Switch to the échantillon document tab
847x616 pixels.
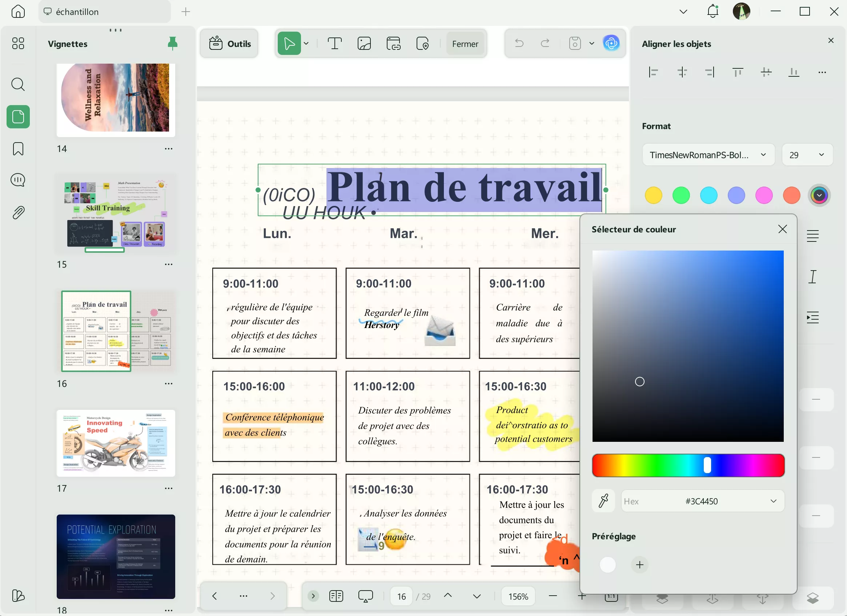[x=104, y=12]
